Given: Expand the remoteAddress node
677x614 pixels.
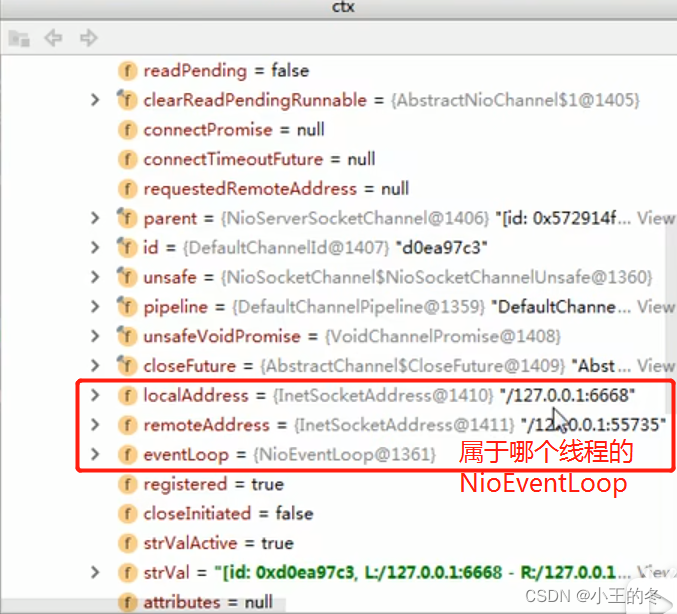Looking at the screenshot, I should 95,425.
